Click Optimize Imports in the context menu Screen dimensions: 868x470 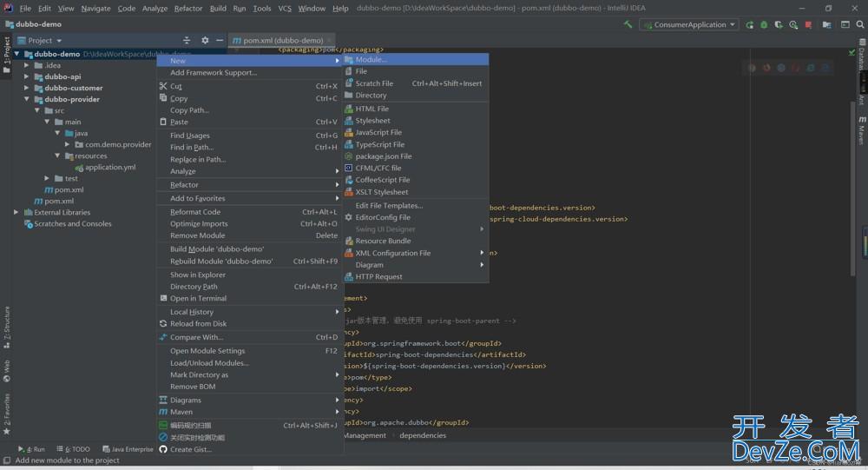coord(250,224)
